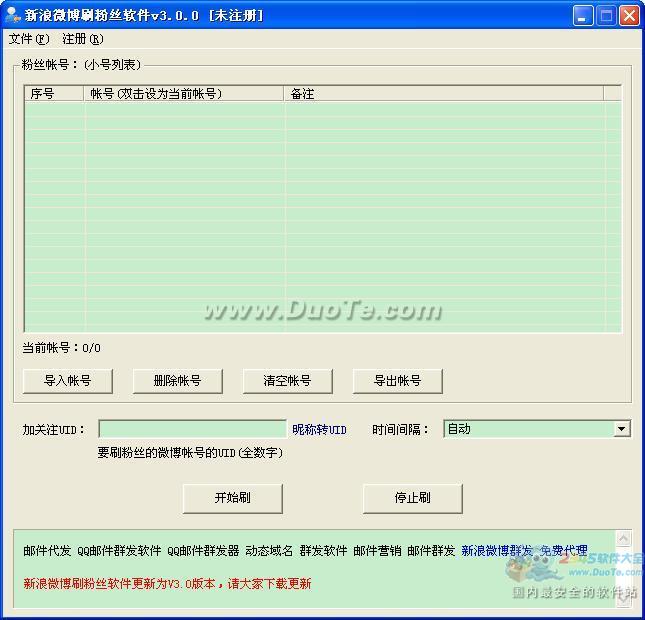Focus the 加关注UID input field
Screen dimensions: 645x620
[x=193, y=429]
